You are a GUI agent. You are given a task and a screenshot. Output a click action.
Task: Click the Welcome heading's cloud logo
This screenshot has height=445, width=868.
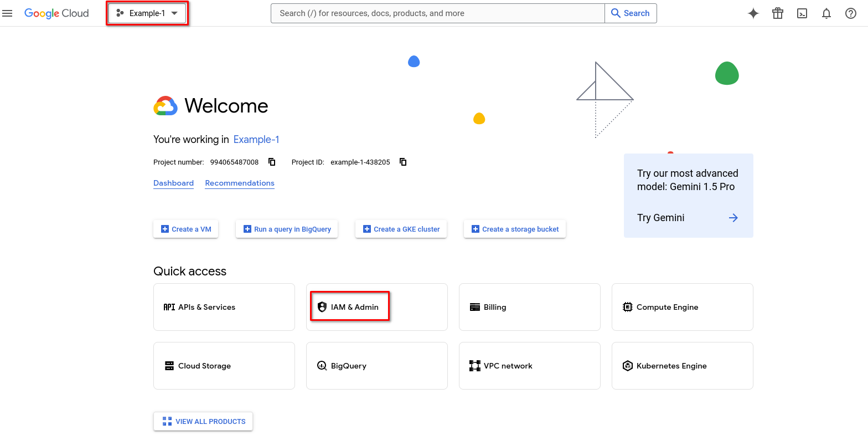tap(166, 106)
